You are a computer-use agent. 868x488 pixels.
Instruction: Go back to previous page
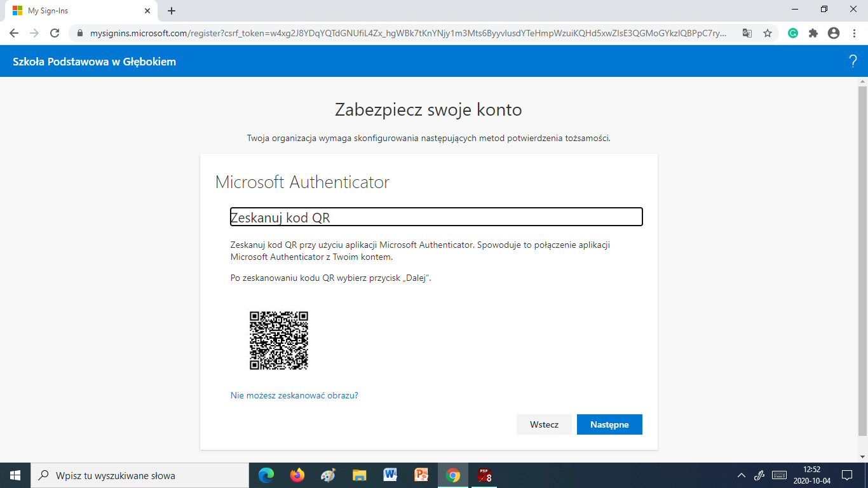click(x=14, y=33)
